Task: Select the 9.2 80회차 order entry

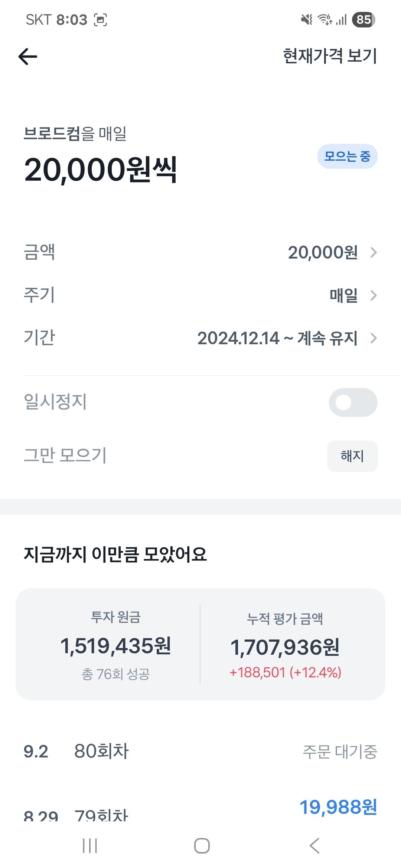Action: click(101, 751)
